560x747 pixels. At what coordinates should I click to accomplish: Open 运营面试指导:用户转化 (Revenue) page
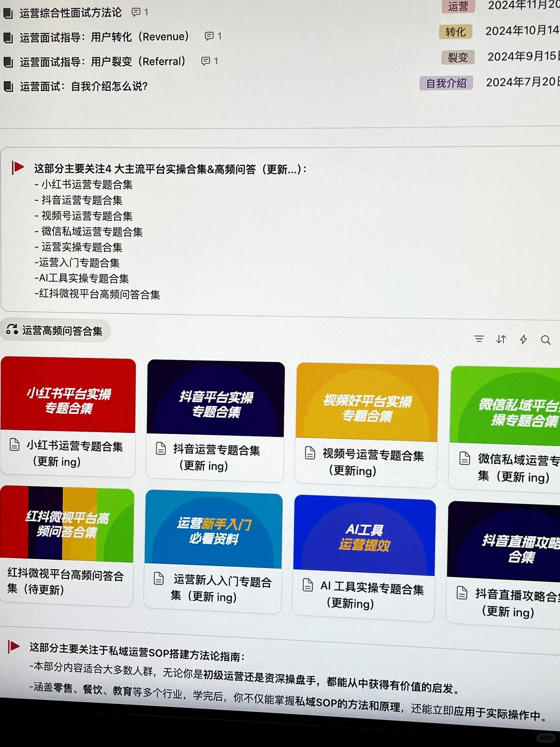tap(104, 37)
